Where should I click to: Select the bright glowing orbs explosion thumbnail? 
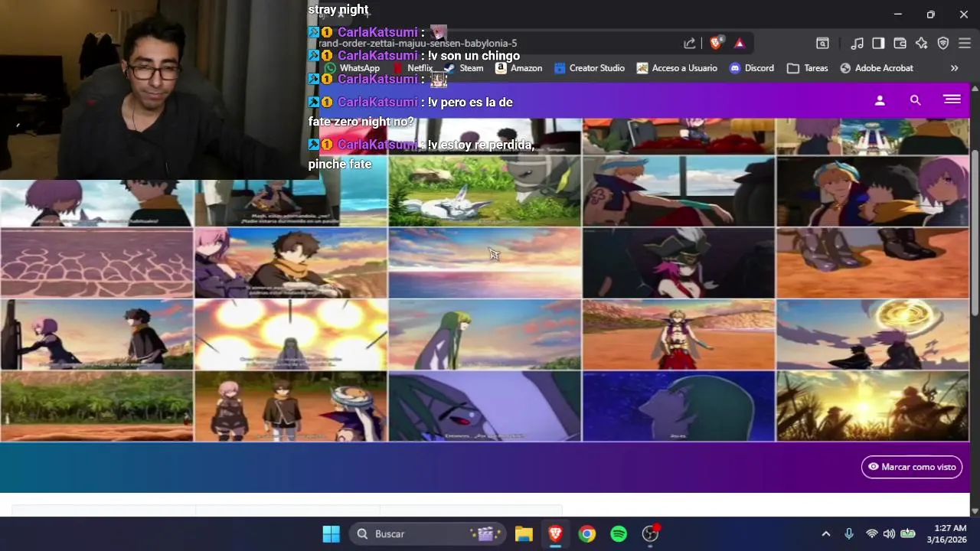291,335
